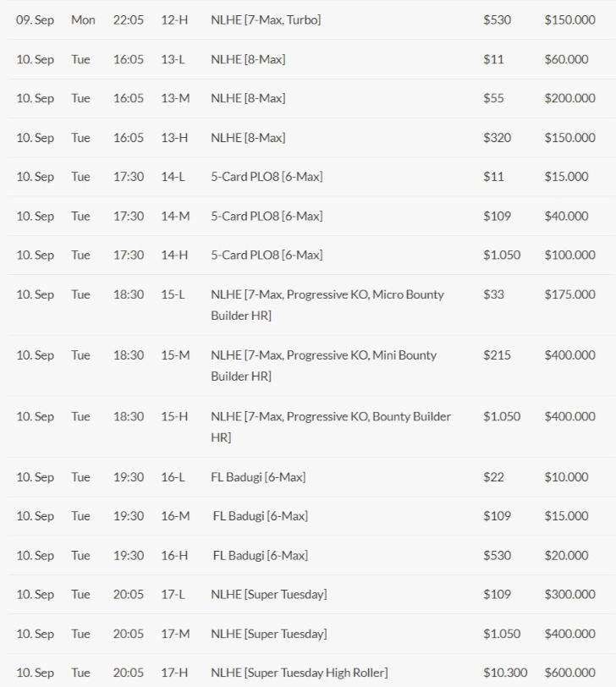Click the $320 buy-in cell
Screen dimensions: 616x687
(497, 137)
